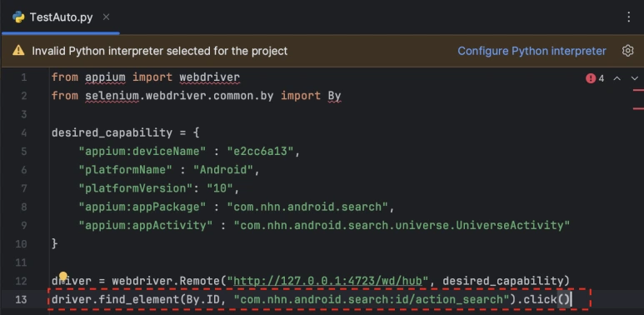Click the By import name on line 2
This screenshot has height=315, width=644.
click(x=334, y=96)
